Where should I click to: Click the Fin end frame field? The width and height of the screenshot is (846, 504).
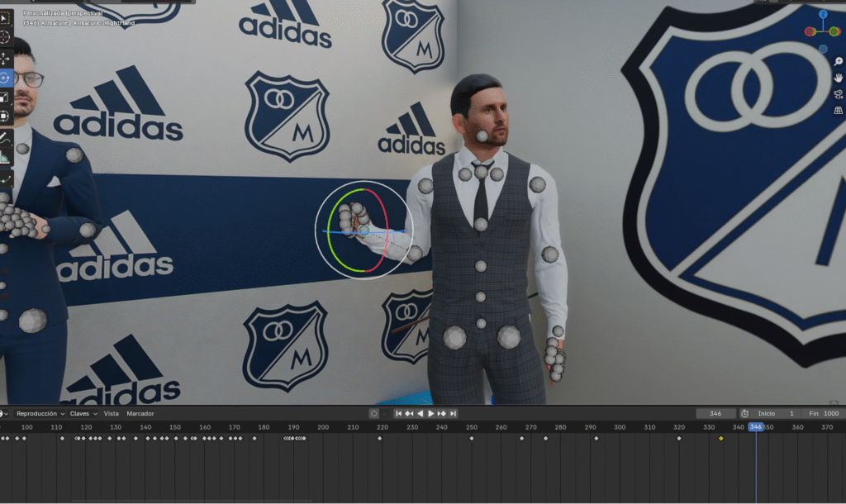point(823,413)
